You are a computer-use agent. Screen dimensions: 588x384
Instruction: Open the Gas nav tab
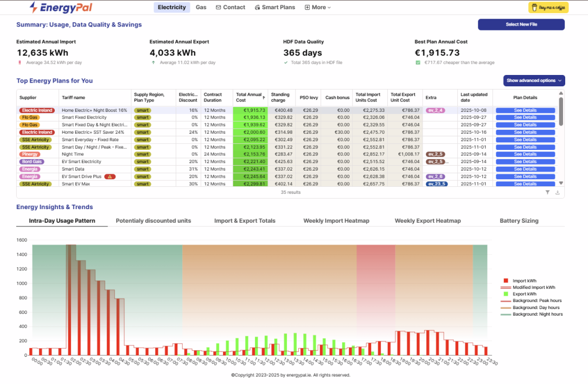click(x=201, y=7)
